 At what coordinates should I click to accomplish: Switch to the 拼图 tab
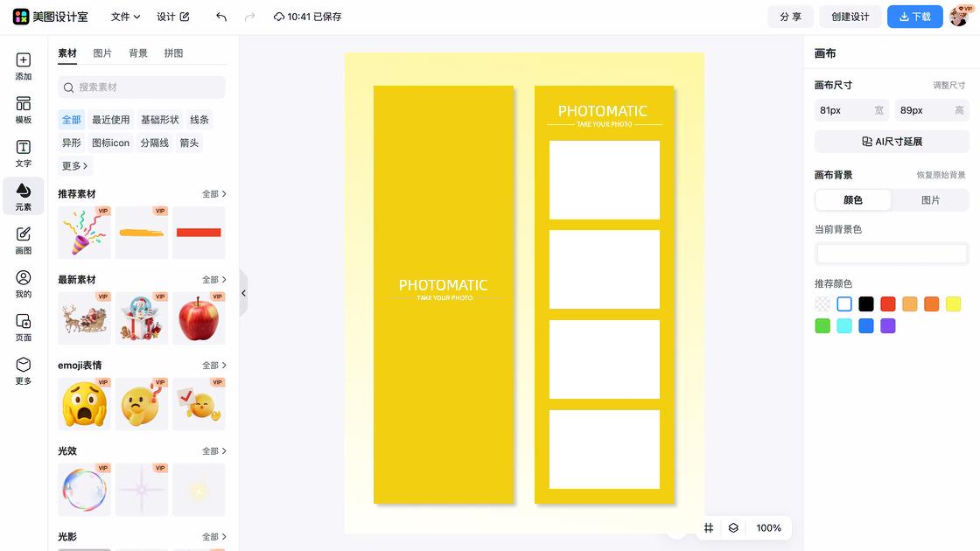173,53
